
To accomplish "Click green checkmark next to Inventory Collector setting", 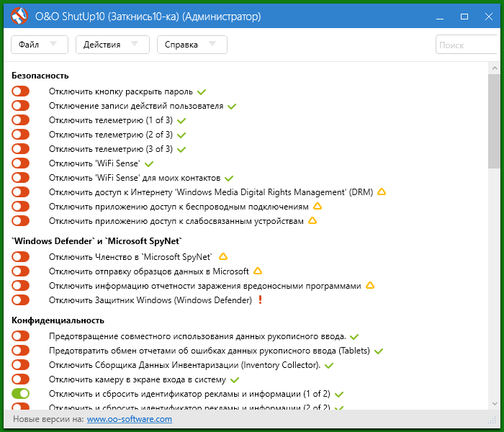I will [329, 365].
